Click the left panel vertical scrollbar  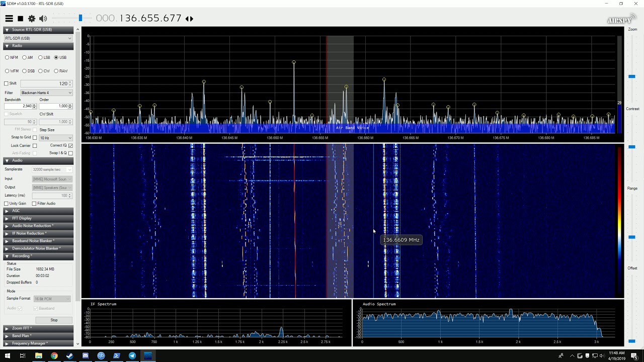point(77,186)
